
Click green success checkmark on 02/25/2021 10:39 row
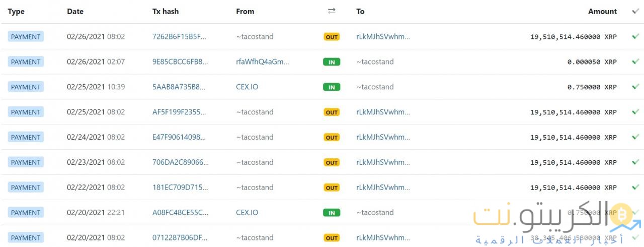[635, 87]
